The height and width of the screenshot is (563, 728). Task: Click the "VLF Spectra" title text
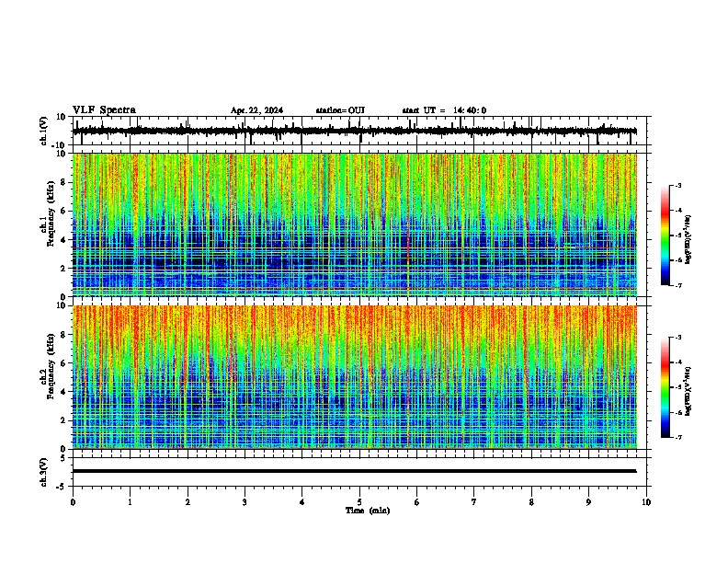(x=104, y=110)
